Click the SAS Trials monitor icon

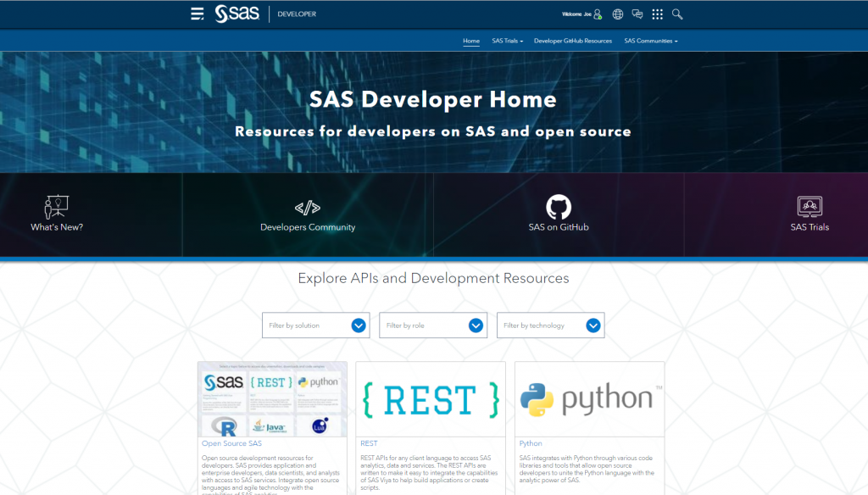tap(810, 207)
